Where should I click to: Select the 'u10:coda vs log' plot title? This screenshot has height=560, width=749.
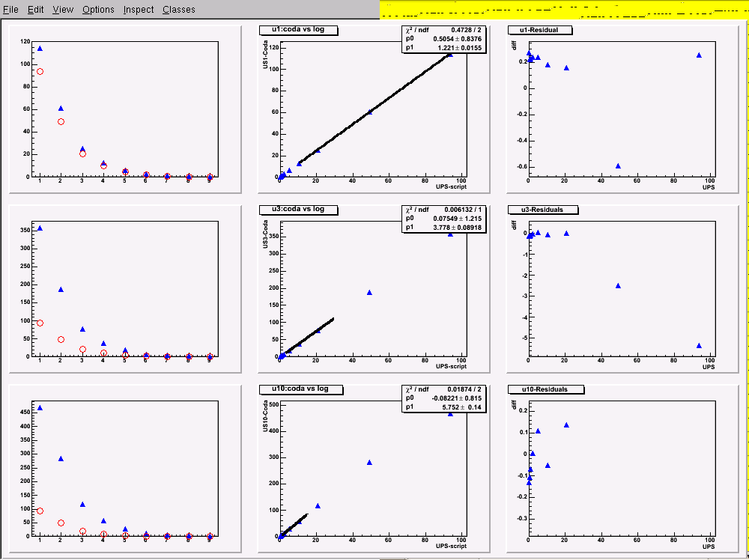pos(300,389)
